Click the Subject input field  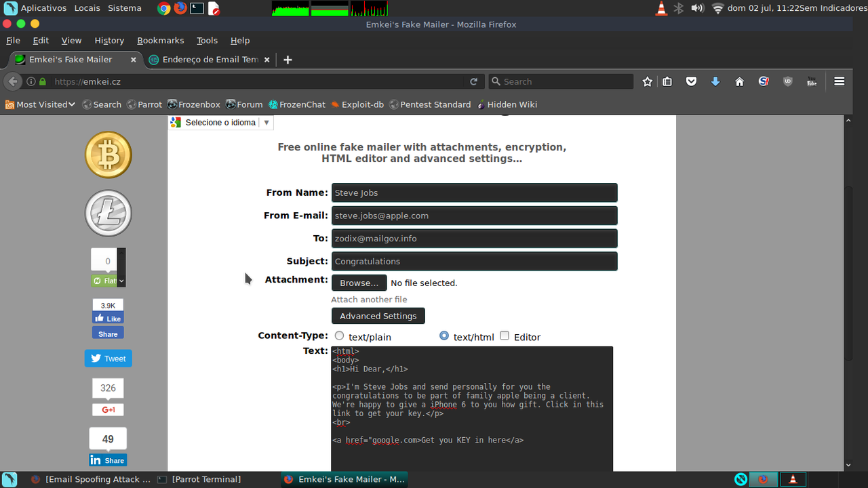(x=474, y=261)
